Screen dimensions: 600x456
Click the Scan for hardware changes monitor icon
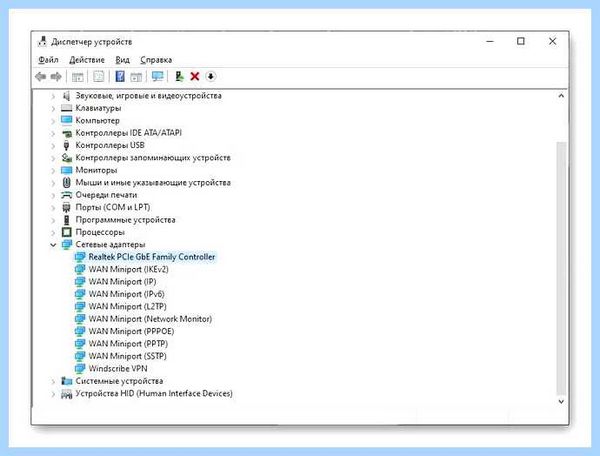click(157, 77)
